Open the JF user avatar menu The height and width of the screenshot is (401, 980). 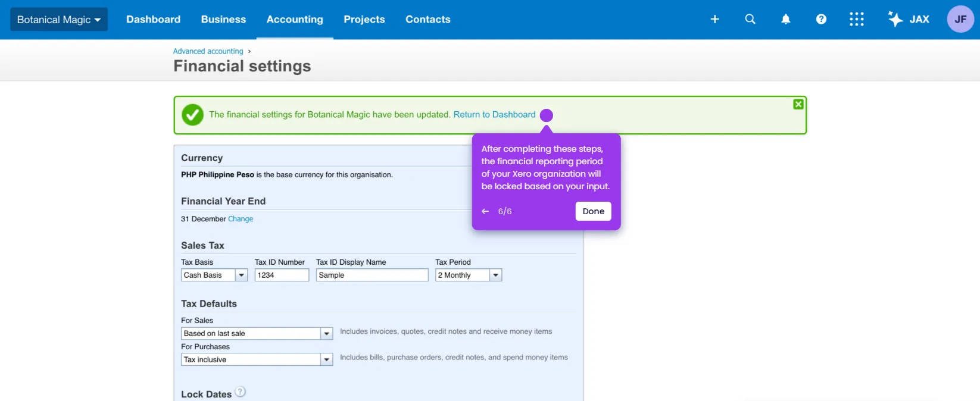(960, 19)
